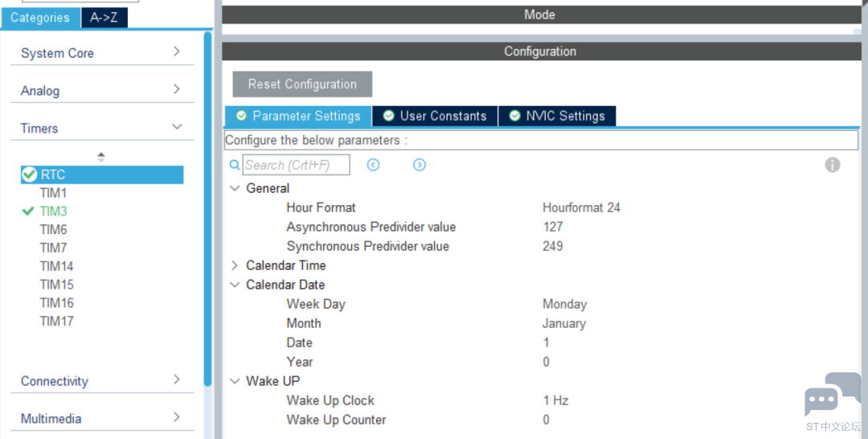Open the parameter info icon
The width and height of the screenshot is (868, 439).
(833, 165)
